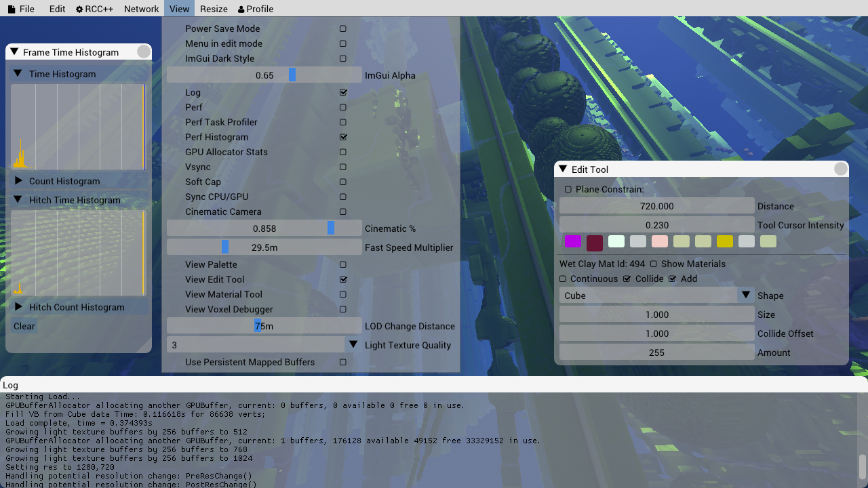Uncheck the Collide checkbox
The image size is (868, 488).
click(x=627, y=279)
